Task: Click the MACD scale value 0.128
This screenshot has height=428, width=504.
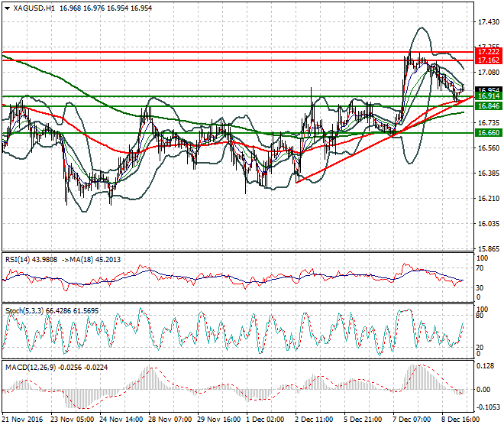Action: 485,366
